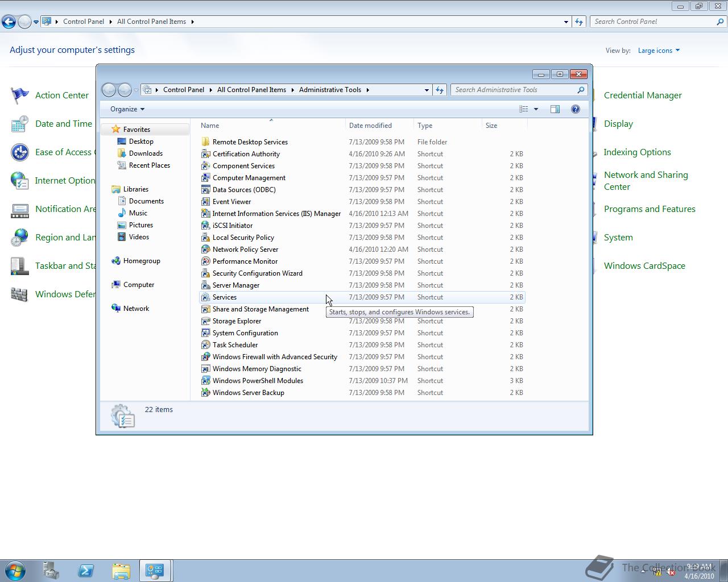The image size is (728, 582).
Task: Select Computer in the navigation pane
Action: pyautogui.click(x=139, y=285)
